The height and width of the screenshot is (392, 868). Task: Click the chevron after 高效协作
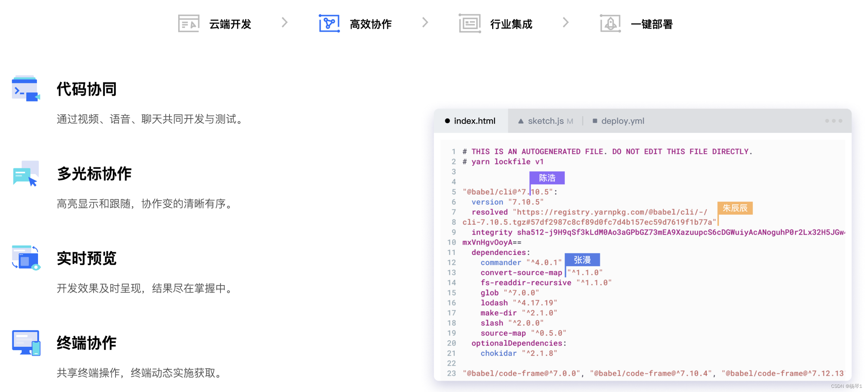[x=425, y=23]
